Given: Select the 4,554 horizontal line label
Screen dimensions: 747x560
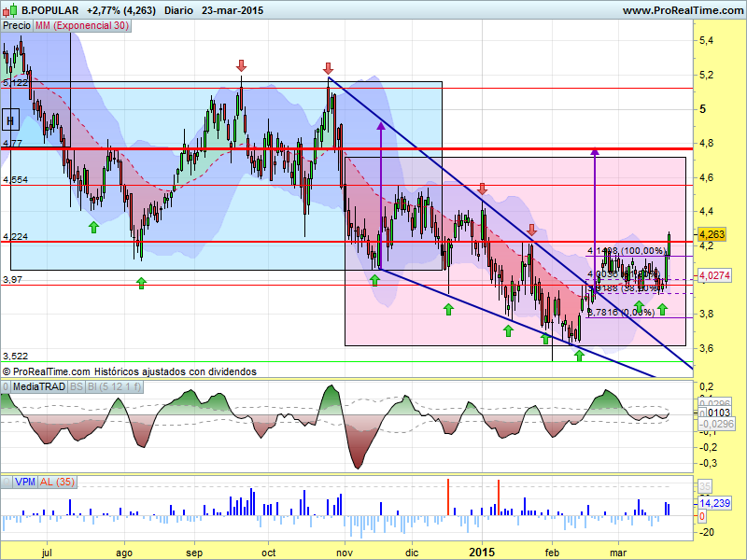Looking at the screenshot, I should 15,179.
